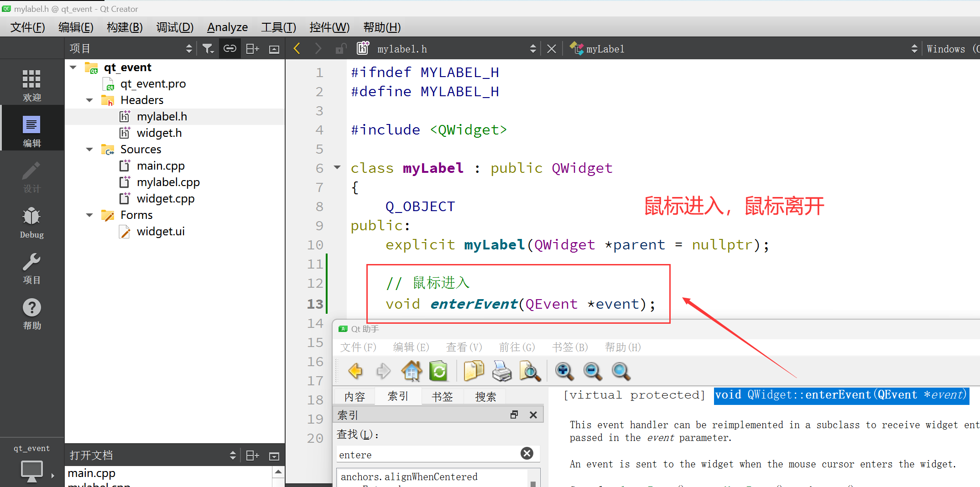Collapse the Headers folder
The image size is (980, 487).
point(89,100)
